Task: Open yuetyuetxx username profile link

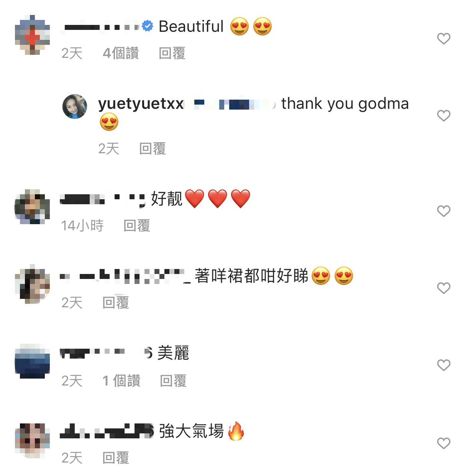Action: click(x=141, y=104)
